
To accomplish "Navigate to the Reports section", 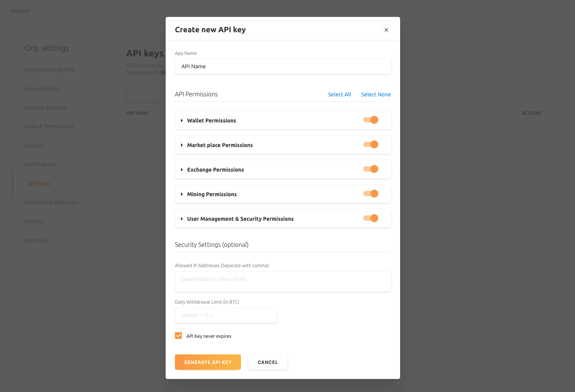I will click(x=34, y=221).
